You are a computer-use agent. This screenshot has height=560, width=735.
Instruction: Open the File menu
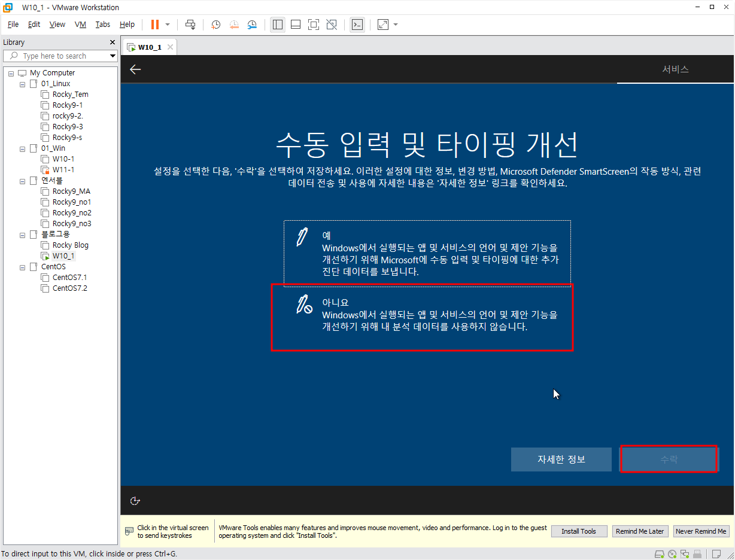[13, 25]
